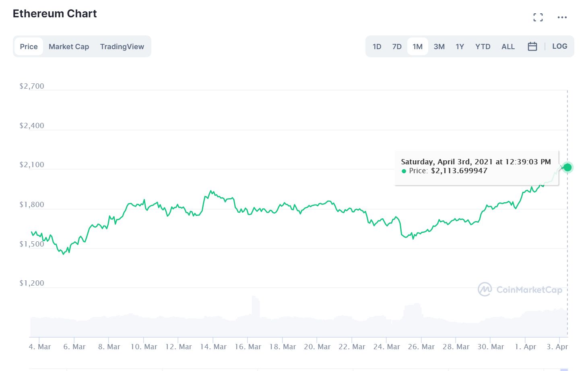Image resolution: width=588 pixels, height=371 pixels.
Task: Switch to the Market Cap tab
Action: 69,46
